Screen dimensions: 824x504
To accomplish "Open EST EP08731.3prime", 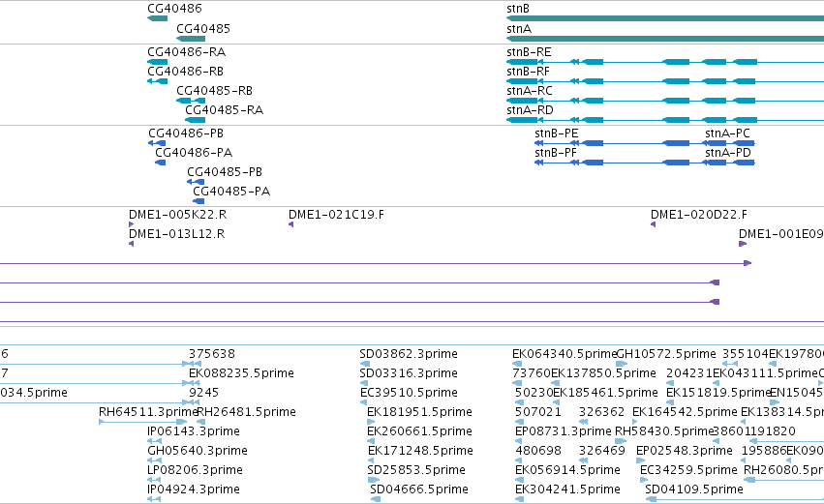I will [564, 431].
